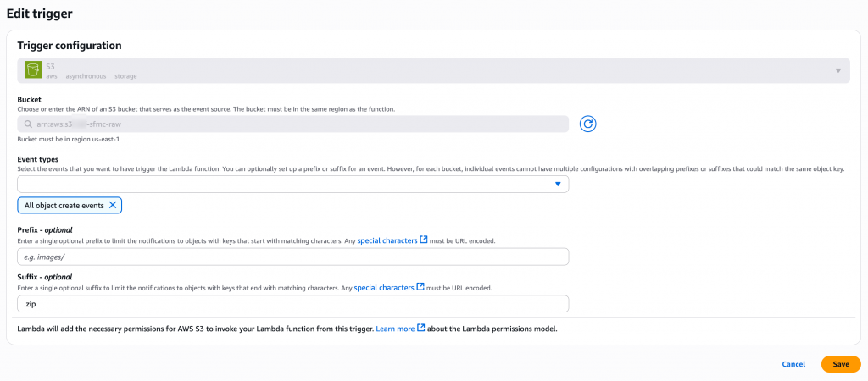Image resolution: width=868 pixels, height=381 pixels.
Task: Click the Bucket ARN search field
Action: pyautogui.click(x=292, y=124)
